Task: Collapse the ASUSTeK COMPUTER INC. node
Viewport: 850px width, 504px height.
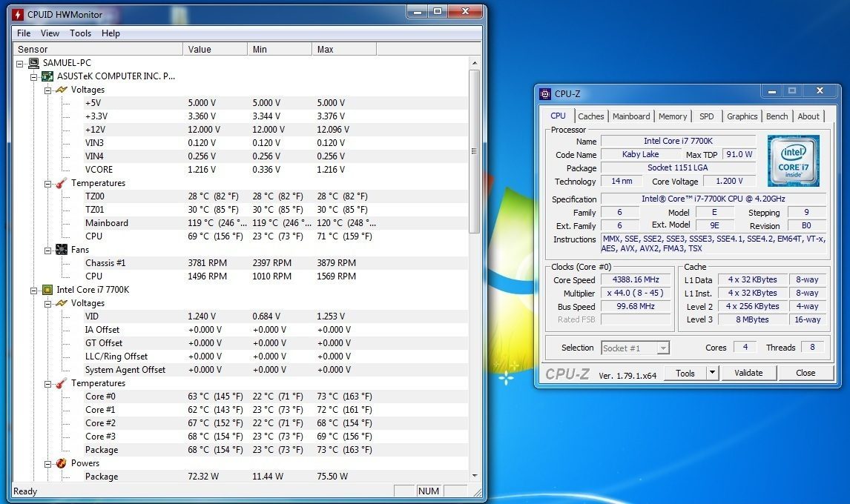Action: (33, 77)
